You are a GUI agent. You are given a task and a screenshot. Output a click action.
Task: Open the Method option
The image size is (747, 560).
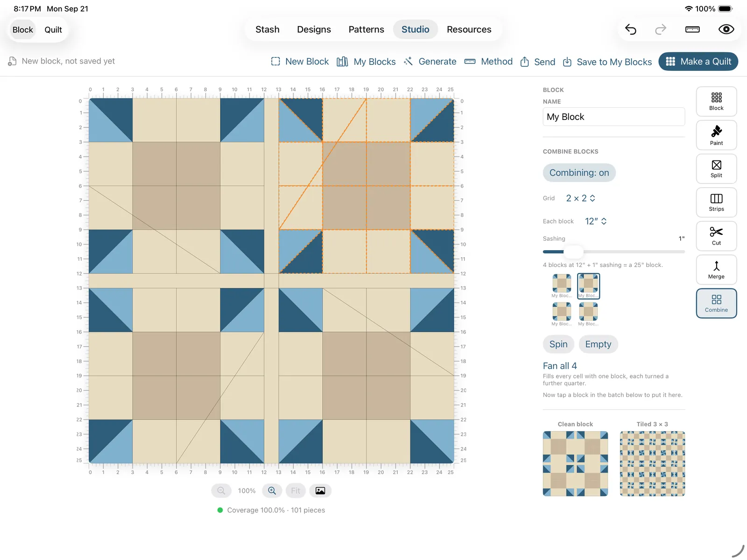click(488, 62)
